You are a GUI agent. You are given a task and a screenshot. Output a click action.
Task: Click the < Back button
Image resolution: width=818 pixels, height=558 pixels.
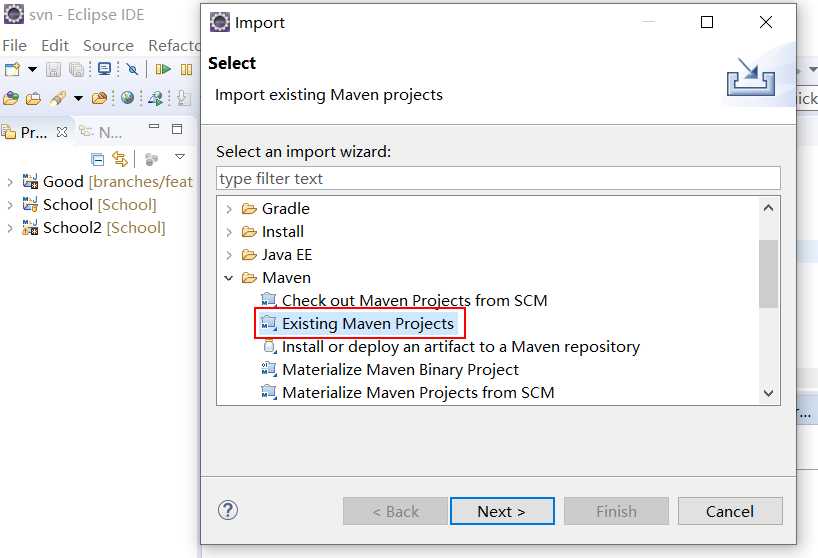click(x=395, y=511)
